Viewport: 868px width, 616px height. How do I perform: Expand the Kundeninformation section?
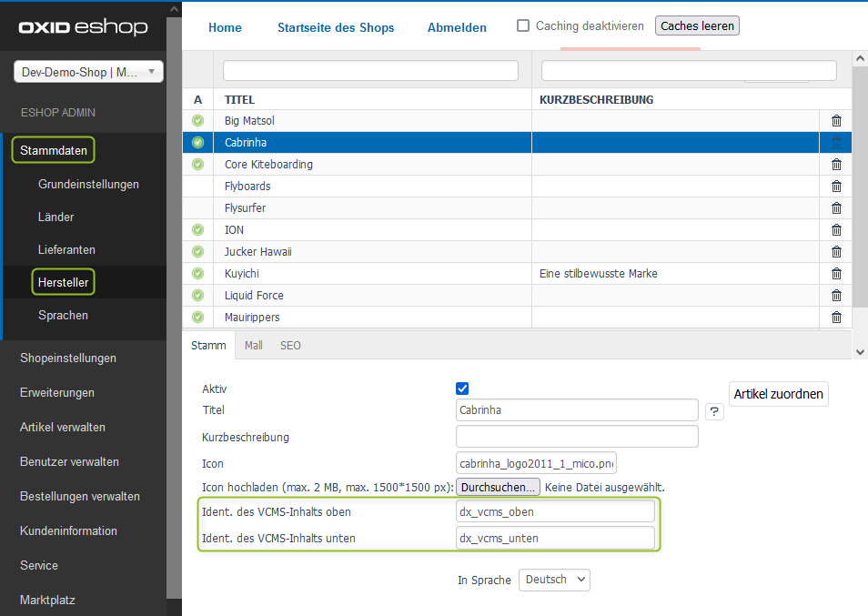point(68,530)
